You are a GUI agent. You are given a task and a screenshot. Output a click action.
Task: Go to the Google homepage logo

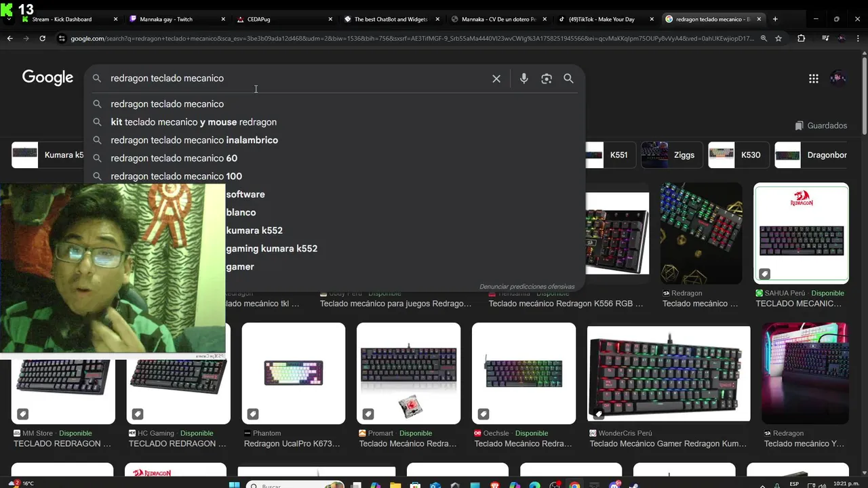pos(47,78)
